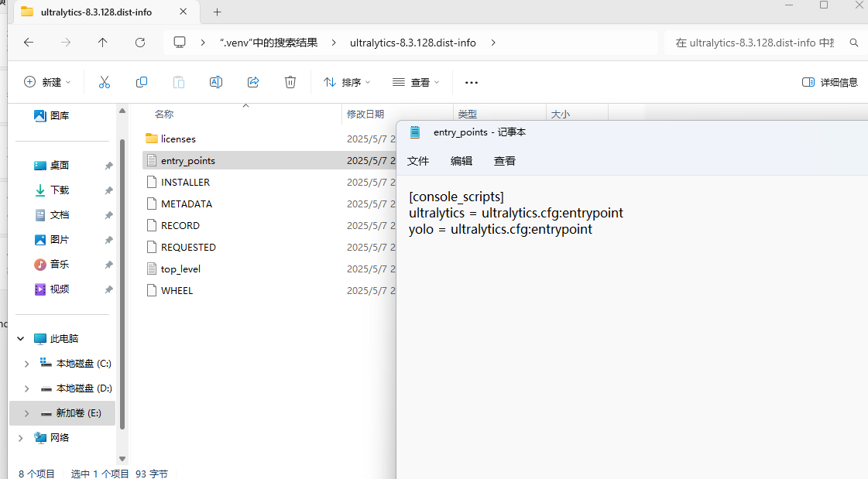Click chevron after ".venv" search results breadcrumb
This screenshot has height=479, width=868.
[x=333, y=43]
